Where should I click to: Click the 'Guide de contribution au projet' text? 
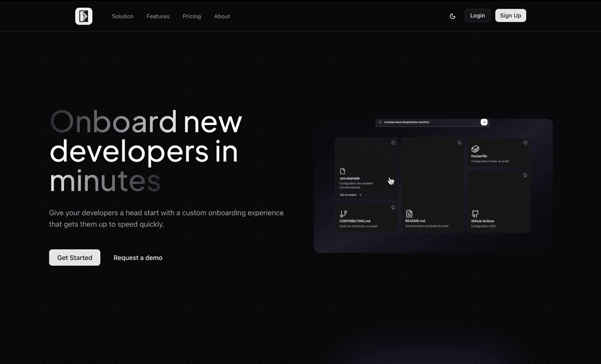tap(358, 226)
